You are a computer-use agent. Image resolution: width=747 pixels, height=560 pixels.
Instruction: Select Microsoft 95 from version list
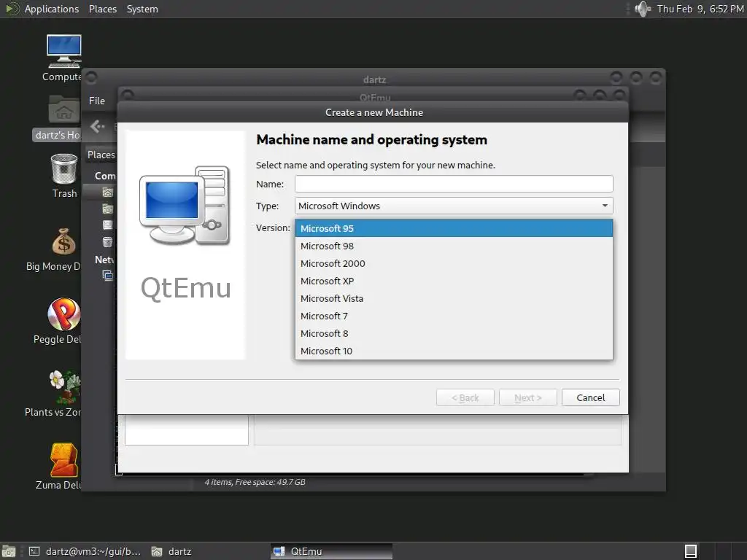[454, 228]
